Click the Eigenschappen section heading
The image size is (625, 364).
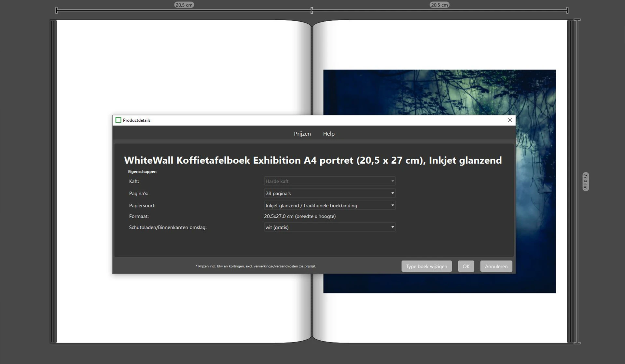142,171
